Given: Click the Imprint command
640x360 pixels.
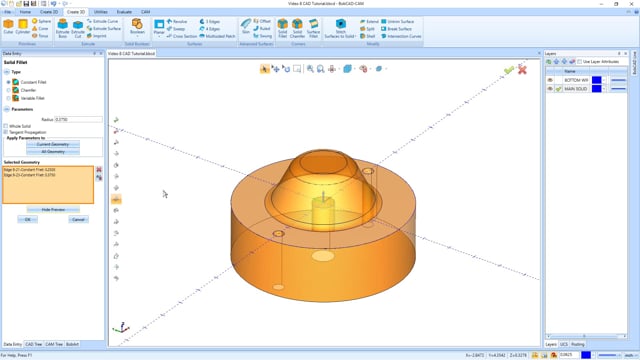Looking at the screenshot, I should [97, 36].
